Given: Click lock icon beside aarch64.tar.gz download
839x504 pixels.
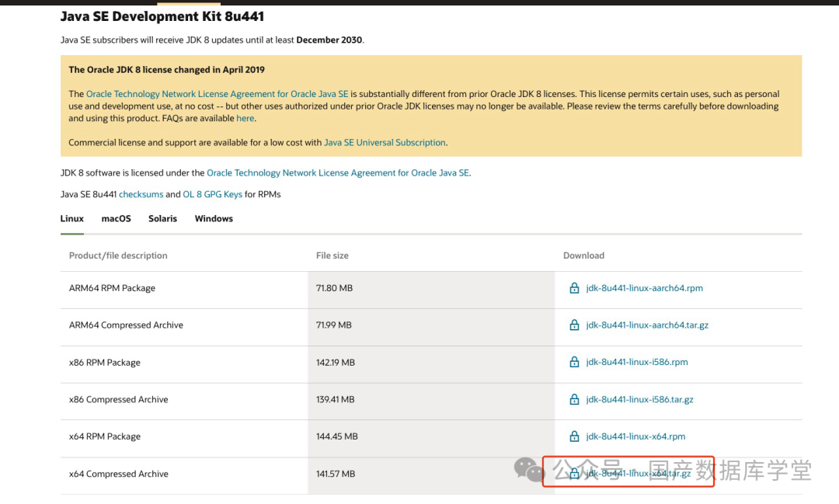Looking at the screenshot, I should coord(574,325).
